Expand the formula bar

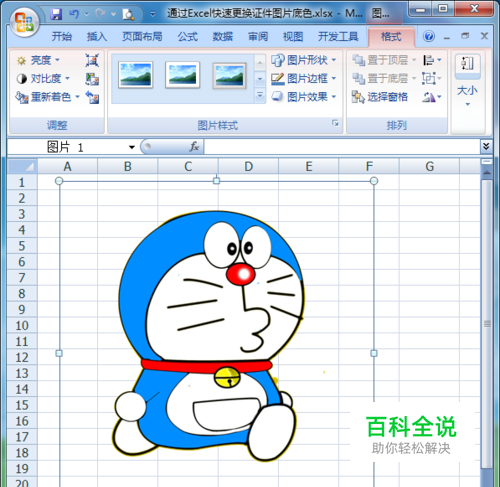coord(486,146)
